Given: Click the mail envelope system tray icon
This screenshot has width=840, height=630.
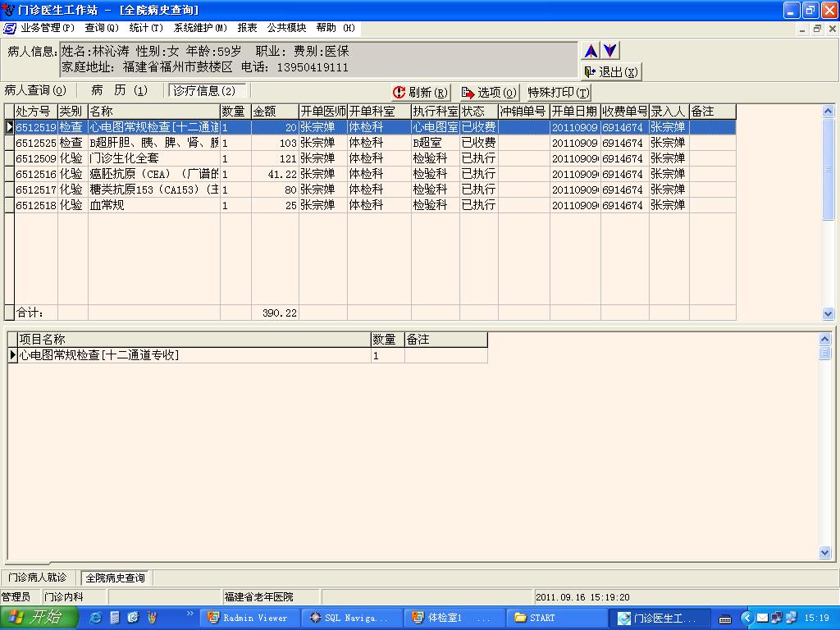Looking at the screenshot, I should [x=762, y=618].
